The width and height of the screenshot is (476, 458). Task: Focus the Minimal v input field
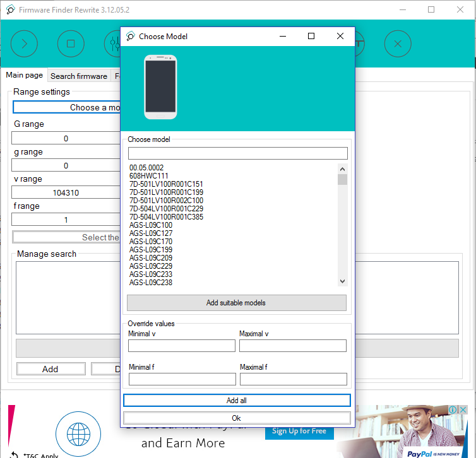(182, 346)
